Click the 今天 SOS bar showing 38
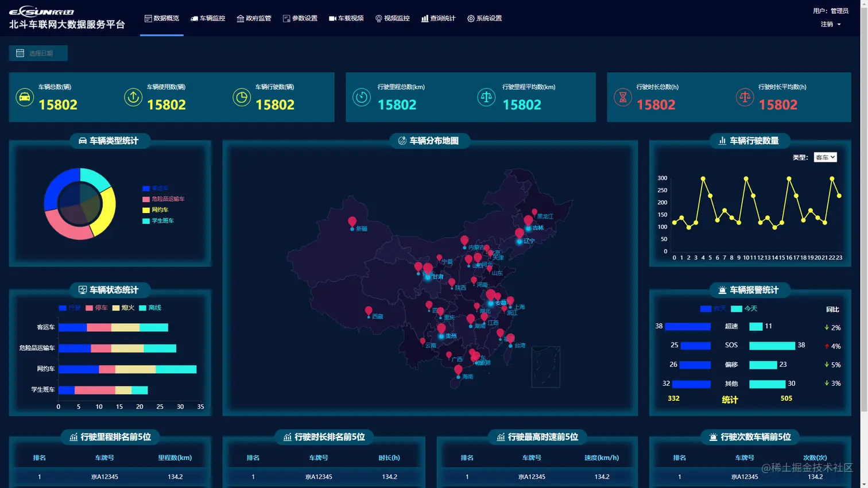Image resolution: width=868 pixels, height=488 pixels. pyautogui.click(x=772, y=346)
